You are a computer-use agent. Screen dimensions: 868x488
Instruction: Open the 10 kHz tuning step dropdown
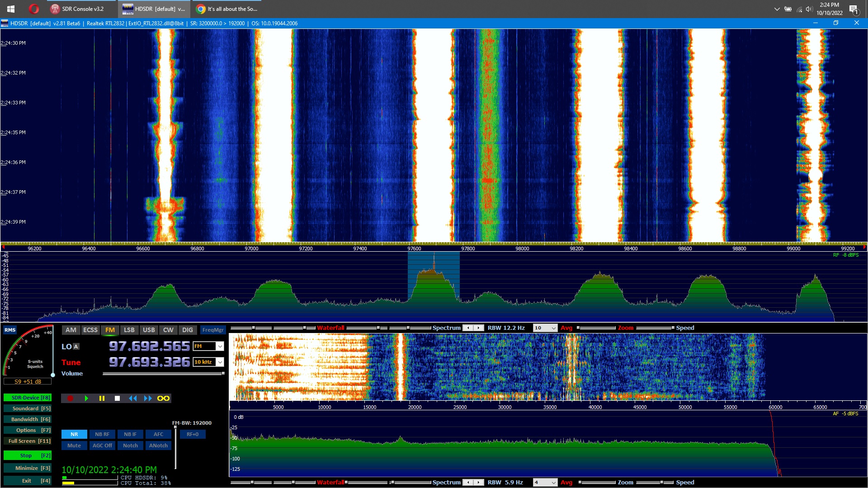[x=220, y=362]
